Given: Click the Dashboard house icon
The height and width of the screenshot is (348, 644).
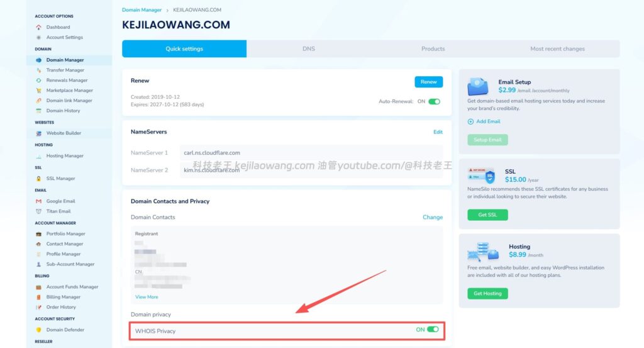Looking at the screenshot, I should coord(38,27).
